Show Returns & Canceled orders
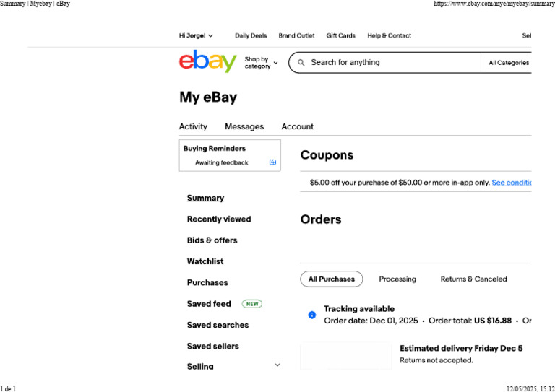Screen dimensions: 555x392 point(473,279)
